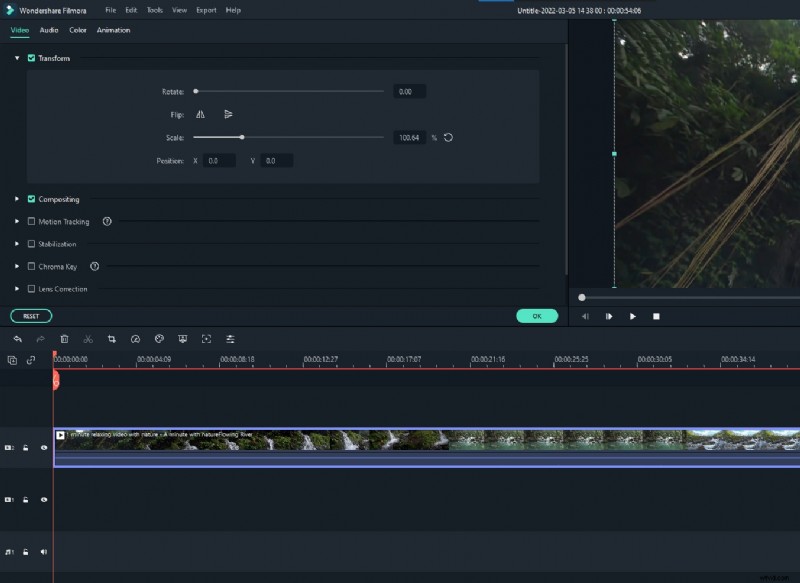800x583 pixels.
Task: Open the Export menu
Action: pos(206,9)
